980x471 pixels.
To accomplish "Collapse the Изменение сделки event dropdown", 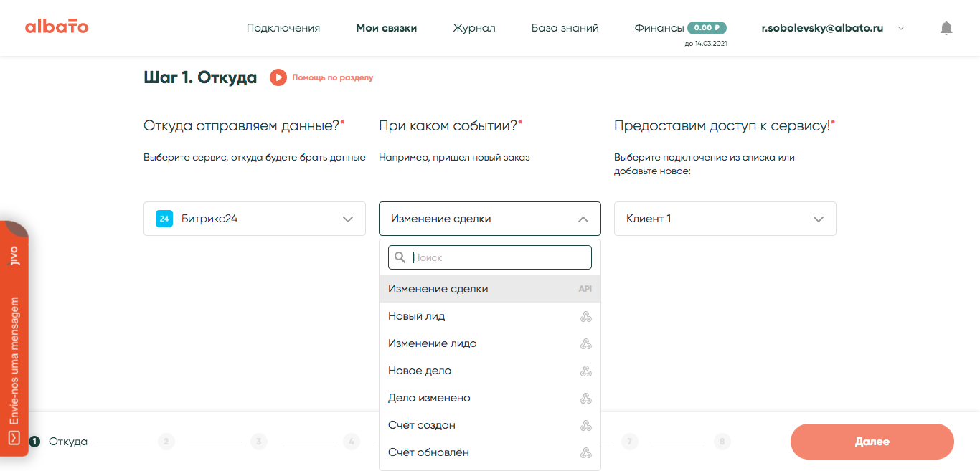I will [x=583, y=219].
